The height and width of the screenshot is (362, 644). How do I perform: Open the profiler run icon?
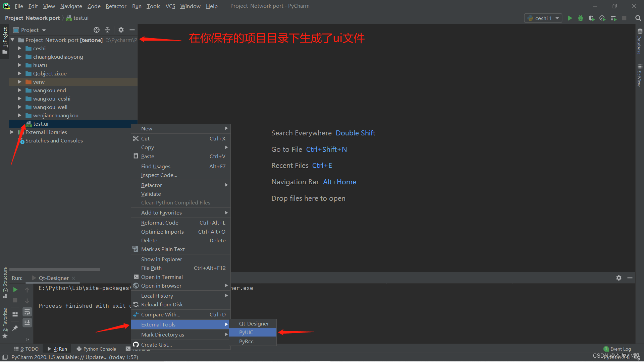point(602,18)
